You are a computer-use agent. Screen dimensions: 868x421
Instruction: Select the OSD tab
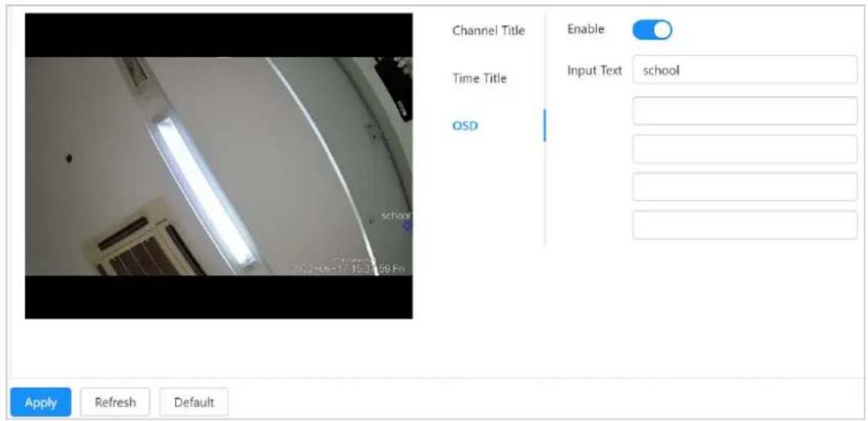click(465, 126)
